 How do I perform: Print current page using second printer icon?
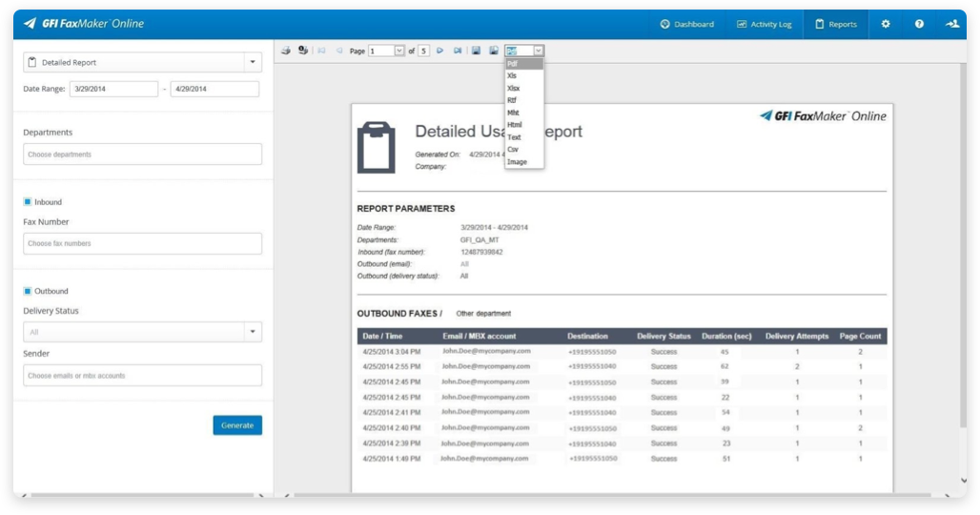pyautogui.click(x=303, y=51)
